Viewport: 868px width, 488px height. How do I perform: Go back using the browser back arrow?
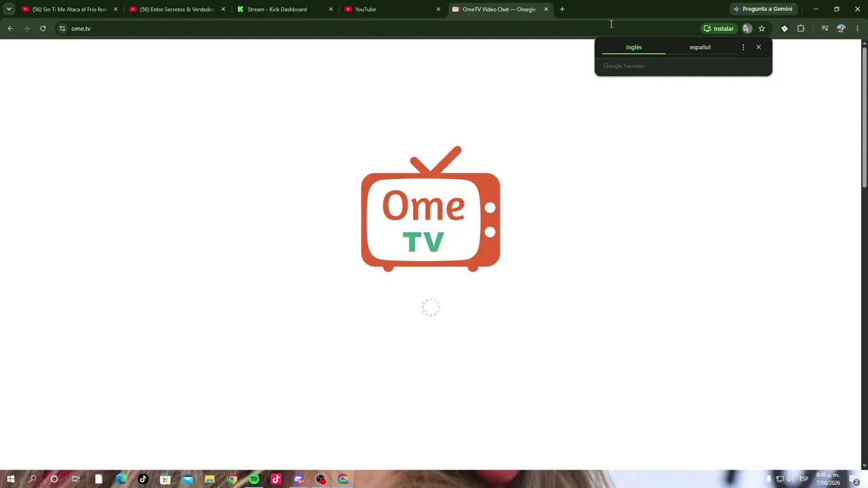click(10, 28)
